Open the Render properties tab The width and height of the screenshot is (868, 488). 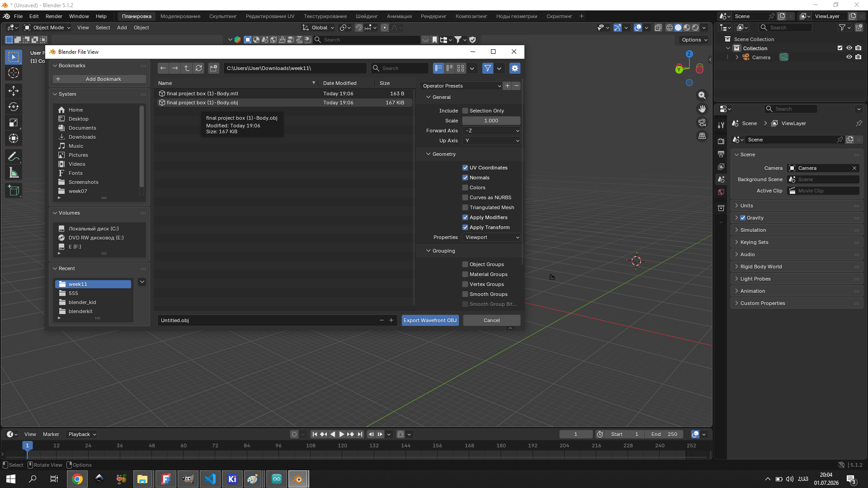point(721,141)
